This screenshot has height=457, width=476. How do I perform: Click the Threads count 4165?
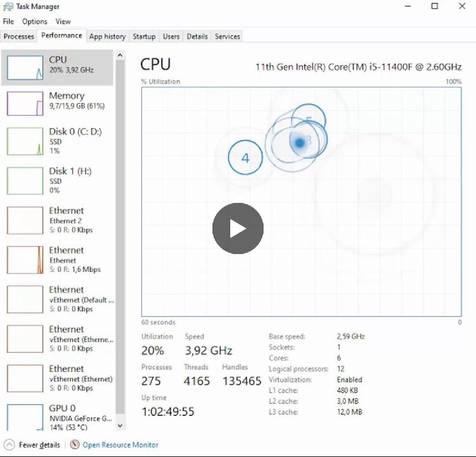197,381
